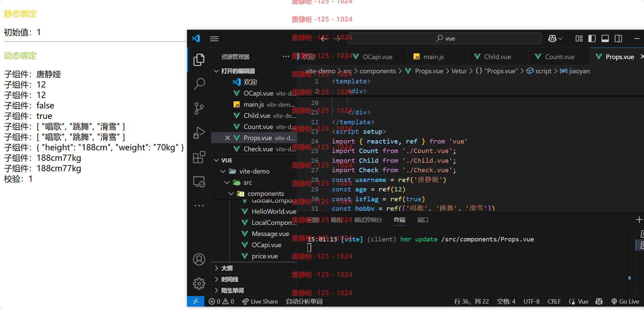This screenshot has width=644, height=310.
Task: Open the 调试控制台 panel tab
Action: pos(368,220)
